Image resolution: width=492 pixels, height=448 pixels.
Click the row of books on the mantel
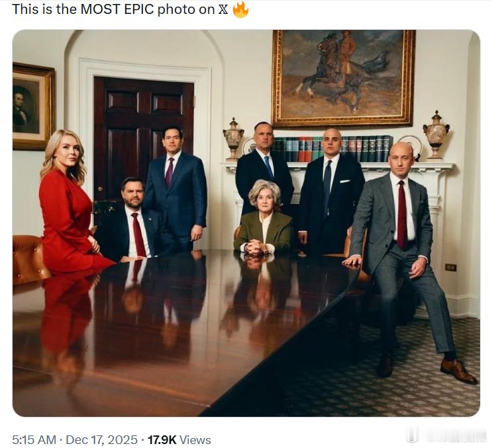pyautogui.click(x=332, y=149)
